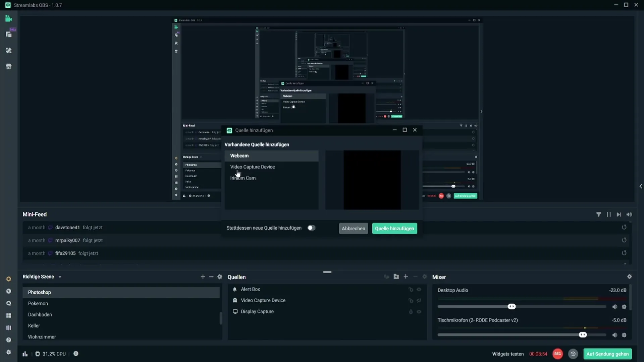Click the Quelle hinzufügen button

pyautogui.click(x=394, y=229)
